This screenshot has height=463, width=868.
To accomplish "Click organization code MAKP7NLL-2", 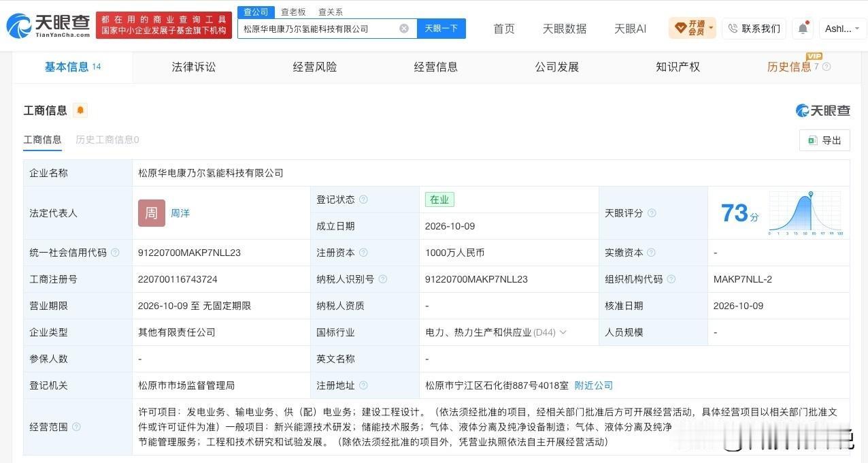I will coord(743,279).
